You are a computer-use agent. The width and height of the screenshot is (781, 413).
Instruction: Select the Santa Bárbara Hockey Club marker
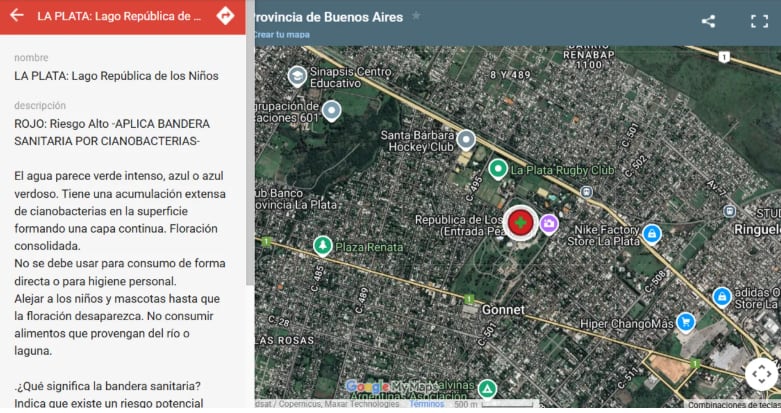pyautogui.click(x=466, y=140)
